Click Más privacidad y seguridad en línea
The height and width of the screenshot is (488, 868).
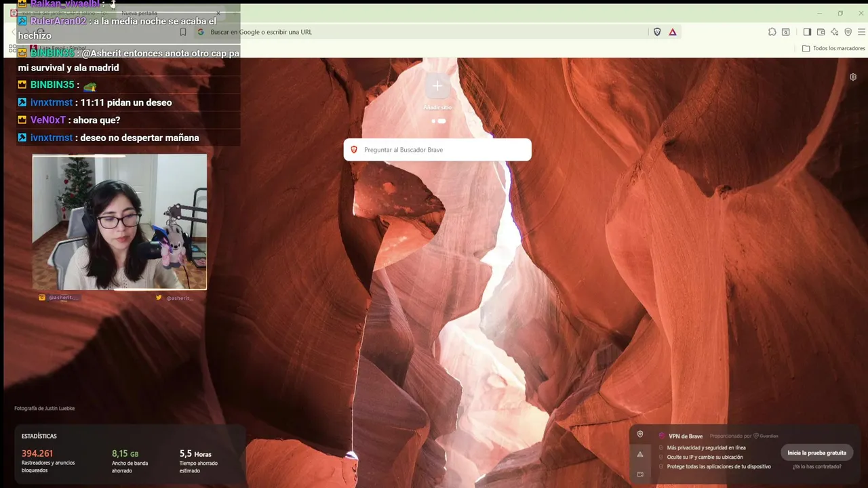[706, 448]
